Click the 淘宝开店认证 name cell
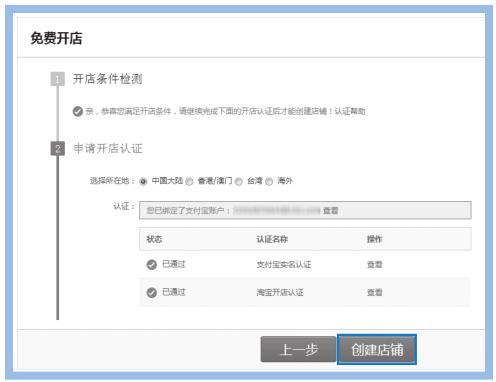496x382 pixels. 280,293
